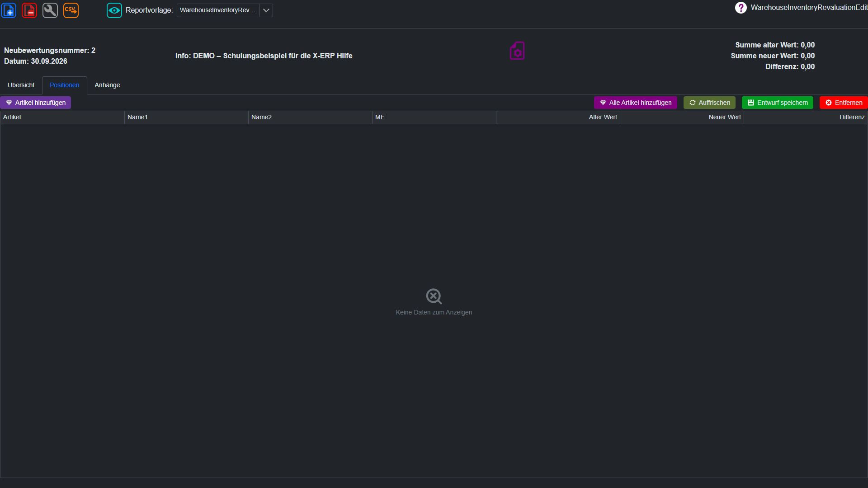Click the purple document gear icon

517,51
